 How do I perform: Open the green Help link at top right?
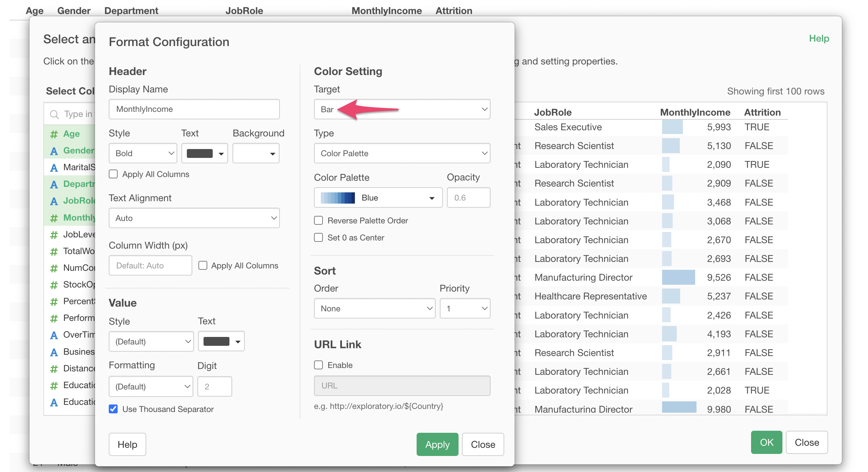(819, 39)
